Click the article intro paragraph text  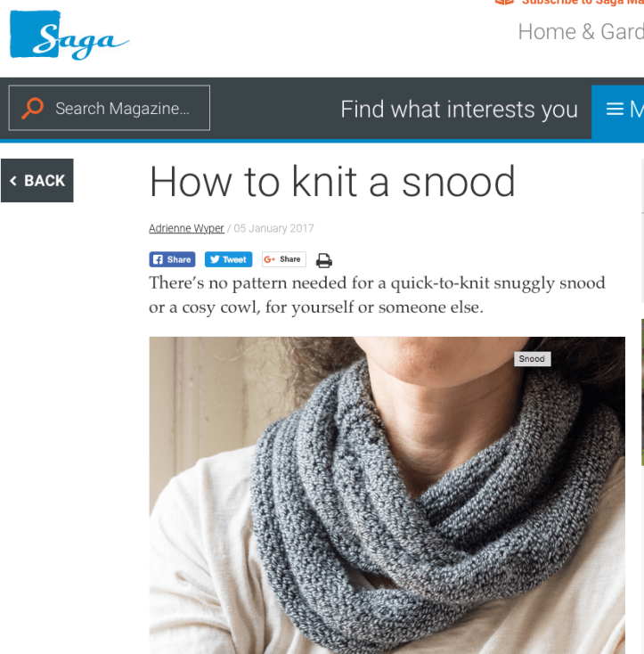tap(378, 295)
